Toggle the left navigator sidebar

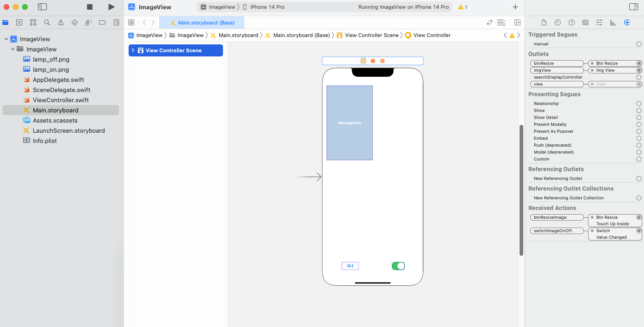(x=42, y=7)
